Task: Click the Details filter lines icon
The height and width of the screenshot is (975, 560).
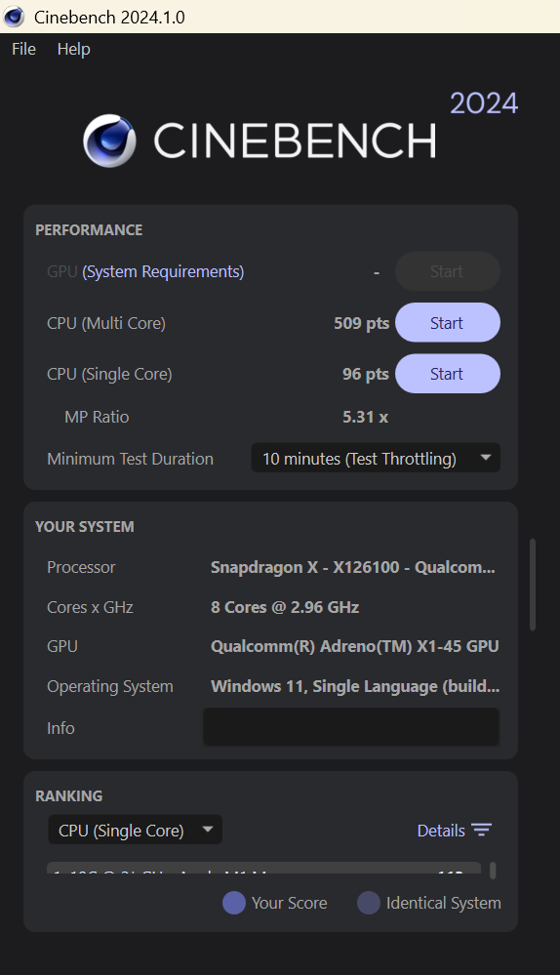Action: point(482,831)
